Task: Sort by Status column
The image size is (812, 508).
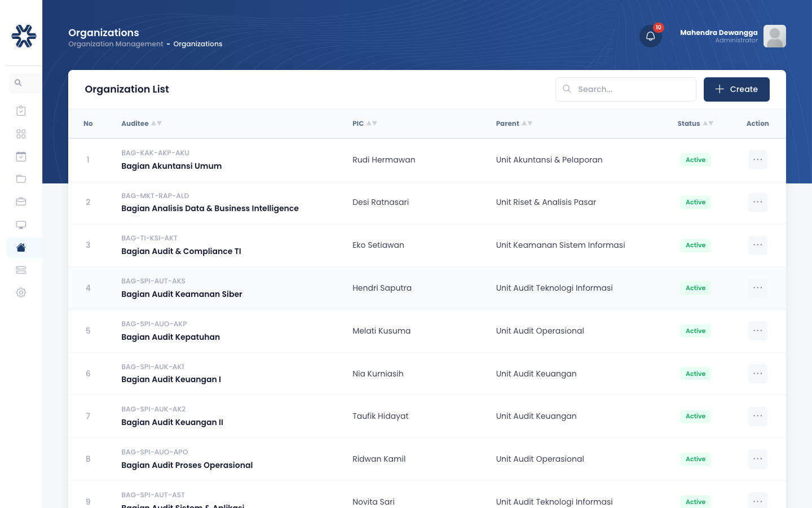Action: [x=695, y=124]
